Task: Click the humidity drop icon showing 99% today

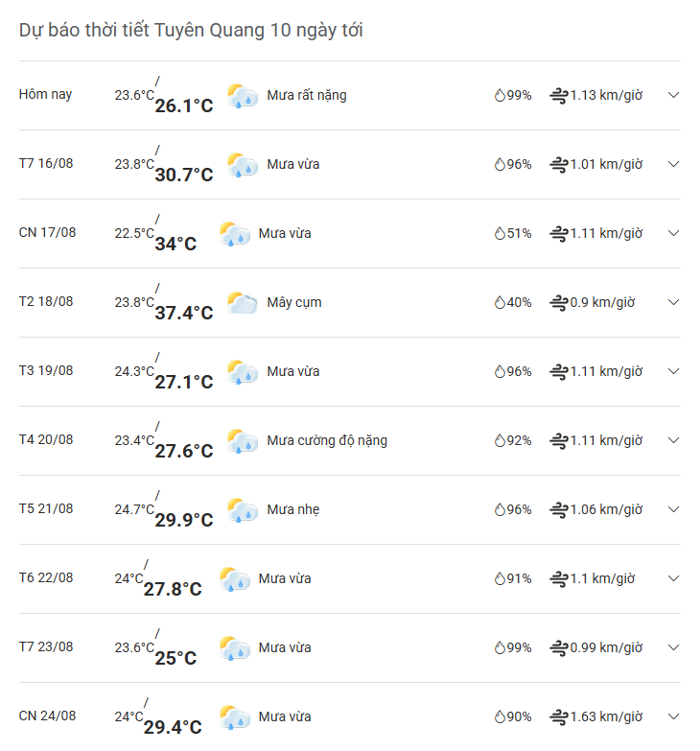Action: point(500,95)
